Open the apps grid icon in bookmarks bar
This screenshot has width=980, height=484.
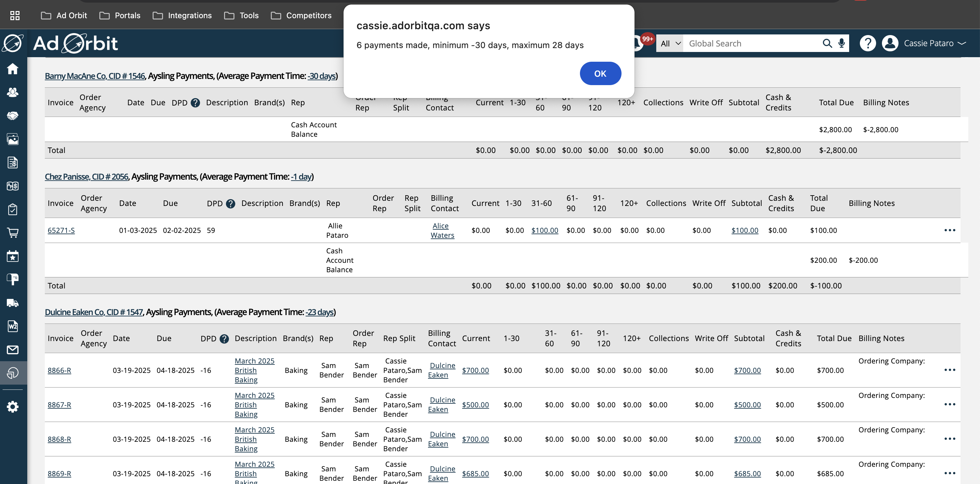tap(15, 16)
